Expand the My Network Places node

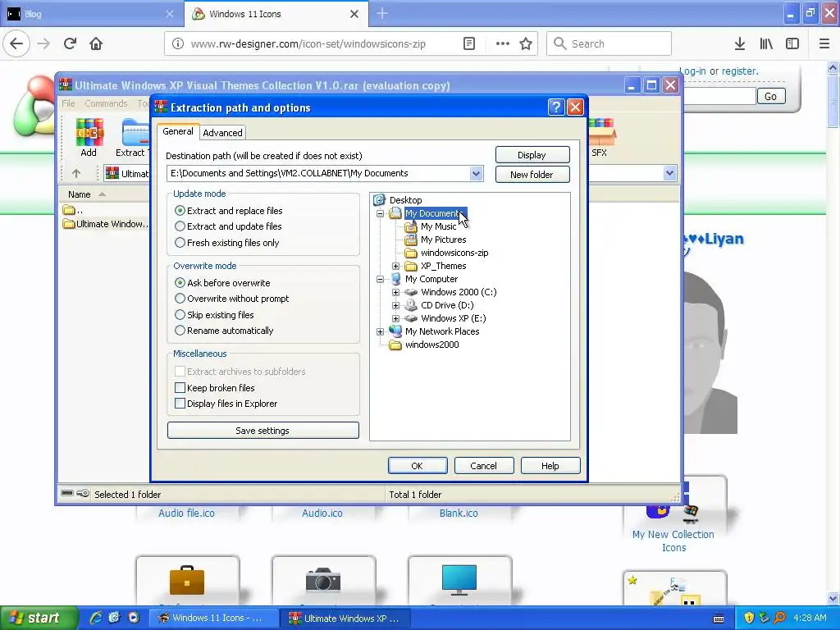380,331
